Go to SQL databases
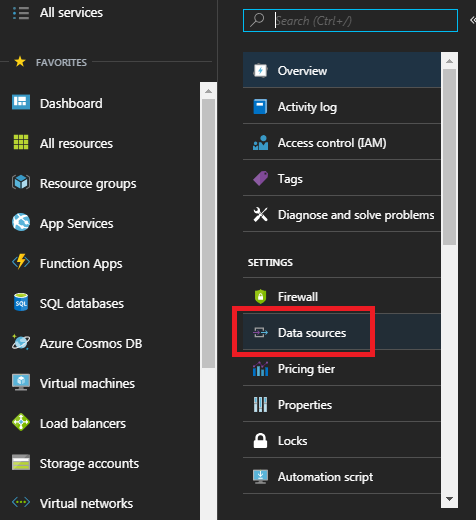 (82, 304)
